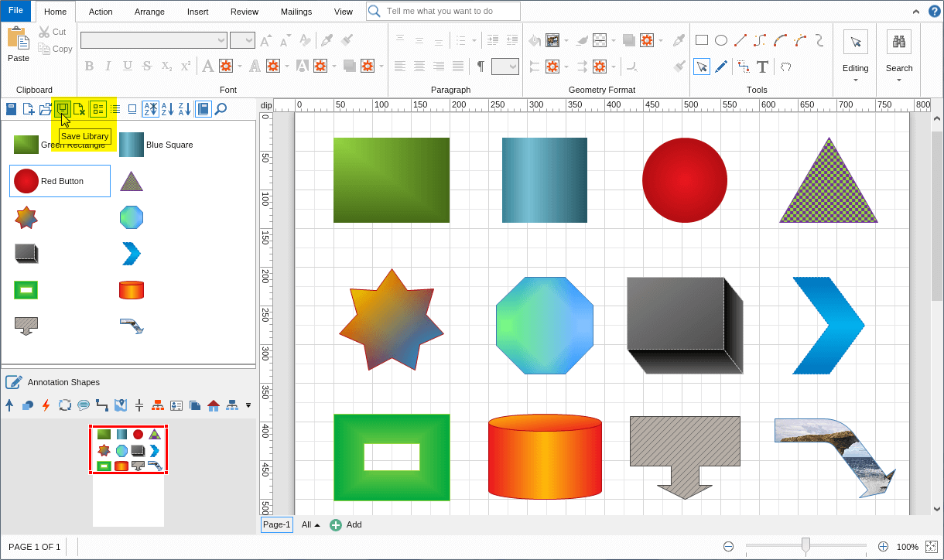Open the All pages dropdown
Screen dimensions: 944x560
[311, 524]
